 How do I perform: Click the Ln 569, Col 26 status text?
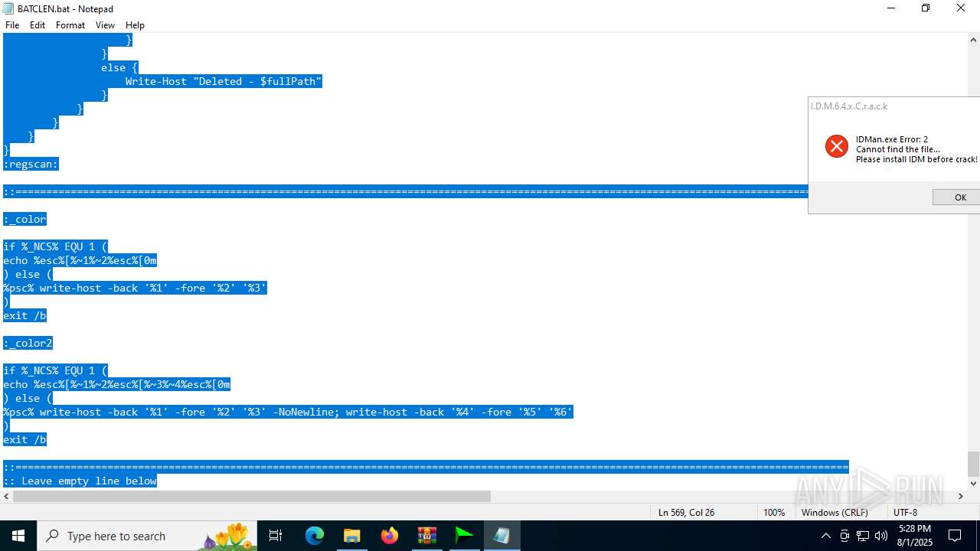click(x=686, y=513)
